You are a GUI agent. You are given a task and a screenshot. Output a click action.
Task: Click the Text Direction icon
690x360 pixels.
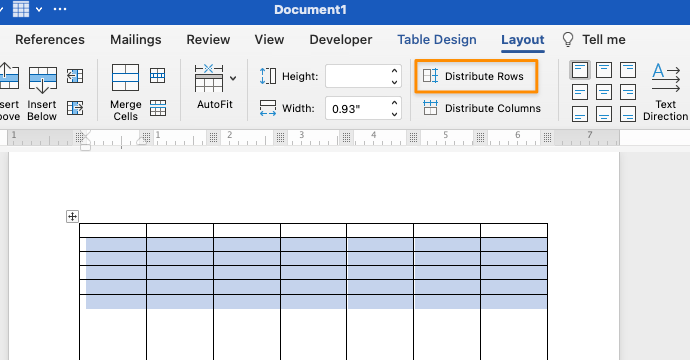pyautogui.click(x=665, y=78)
